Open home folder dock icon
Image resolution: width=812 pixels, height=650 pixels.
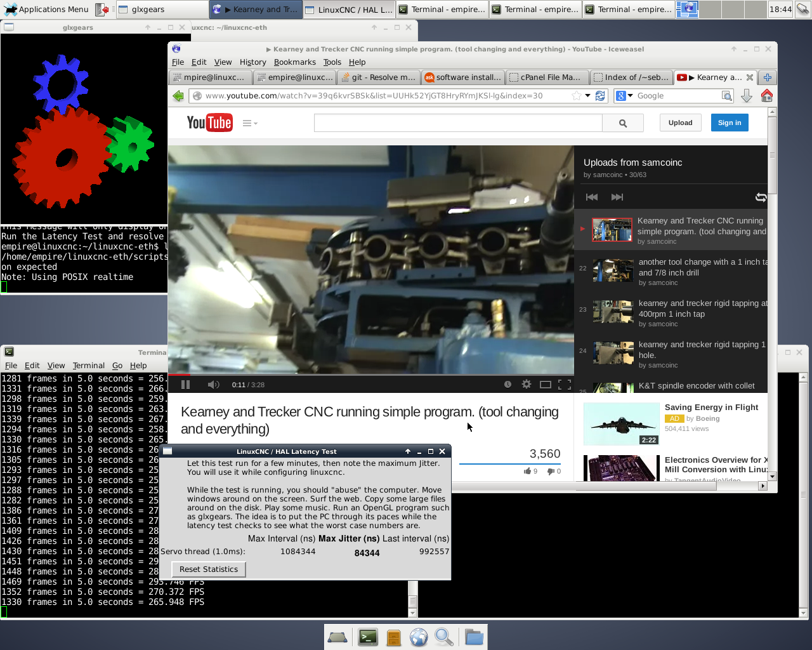coord(474,637)
